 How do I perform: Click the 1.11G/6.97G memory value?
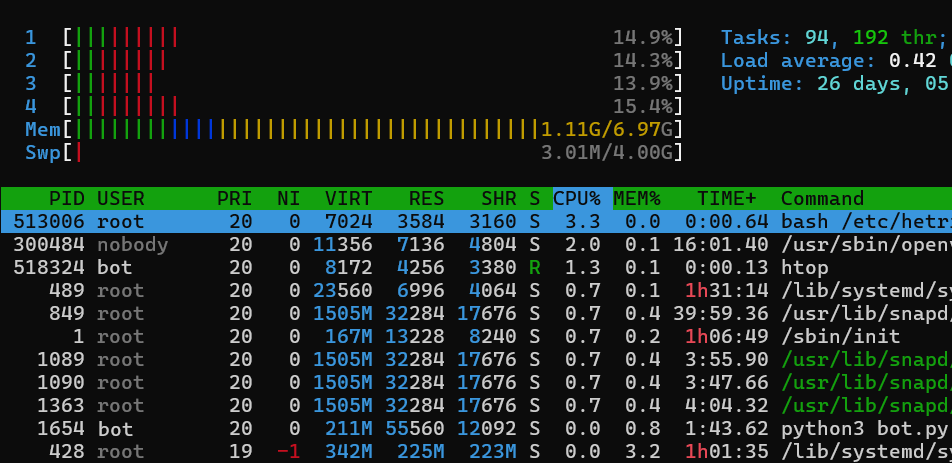point(607,130)
